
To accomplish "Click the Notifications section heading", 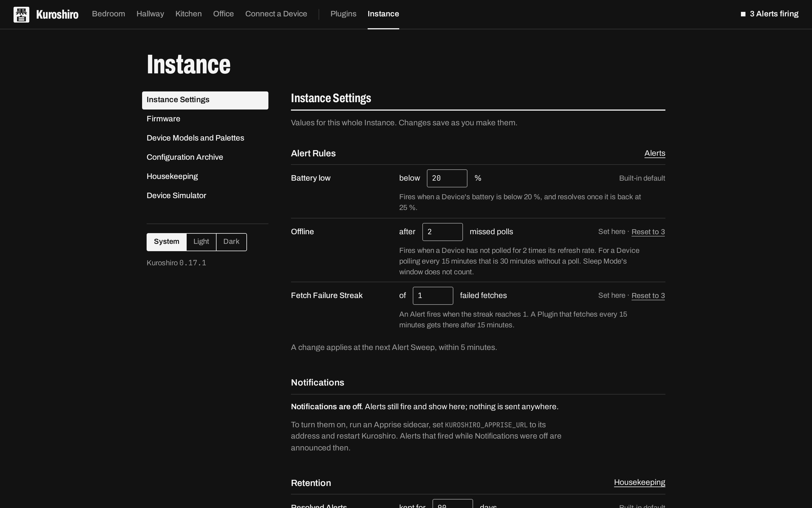I will [317, 383].
